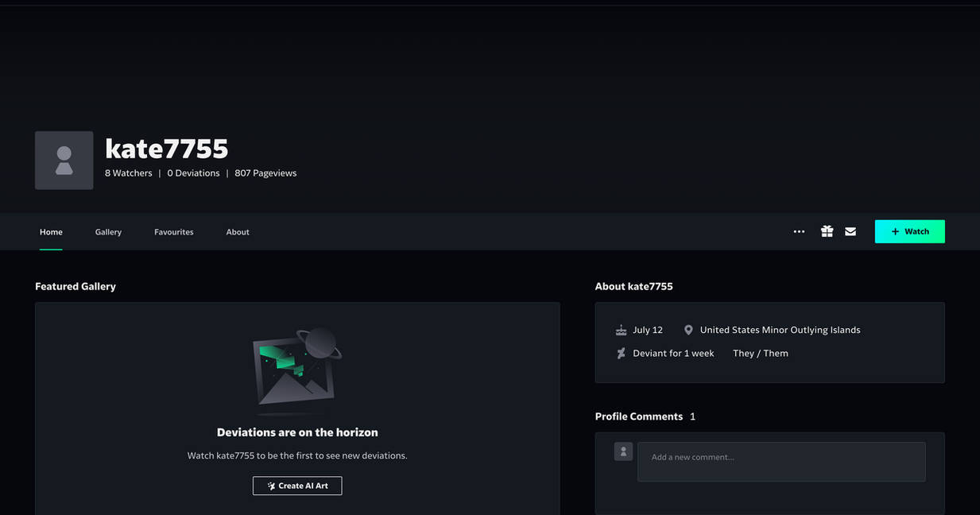
Task: Click the 807 Pageviews text
Action: pyautogui.click(x=265, y=173)
